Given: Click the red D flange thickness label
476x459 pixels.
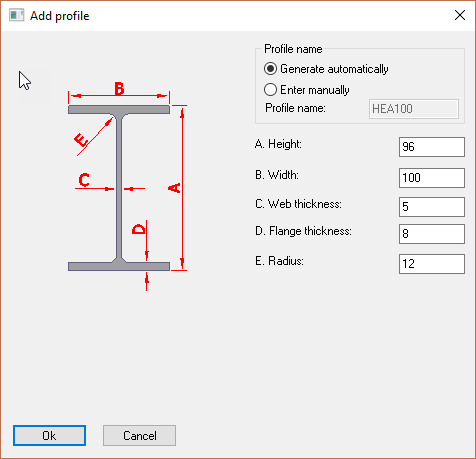Looking at the screenshot, I should 139,229.
